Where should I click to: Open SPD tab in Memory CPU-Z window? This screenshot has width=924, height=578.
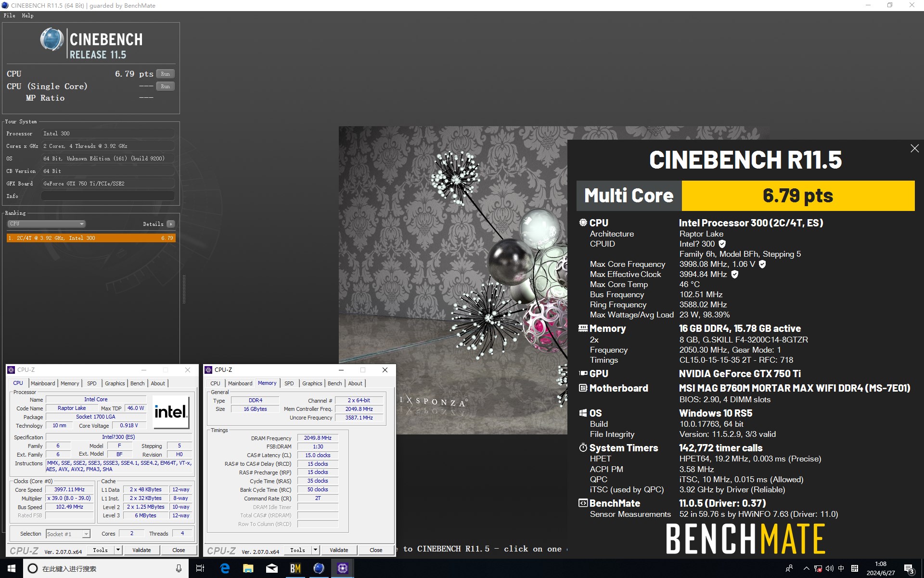click(289, 383)
